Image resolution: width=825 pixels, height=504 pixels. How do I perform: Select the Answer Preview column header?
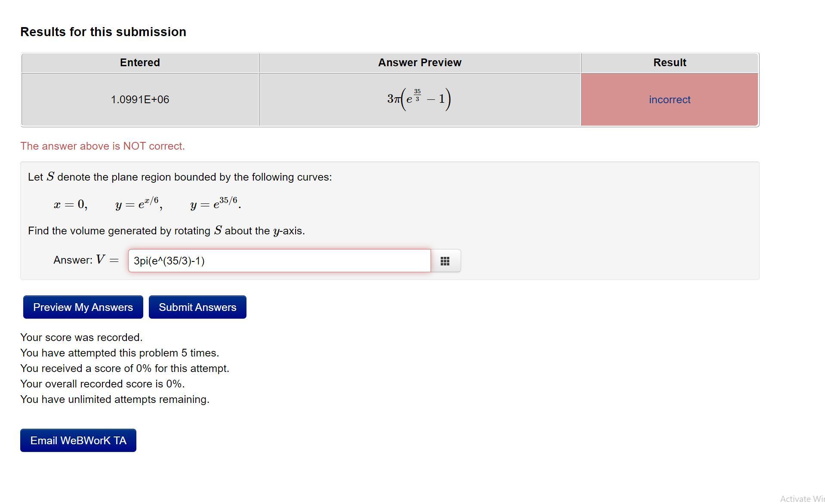tap(419, 63)
